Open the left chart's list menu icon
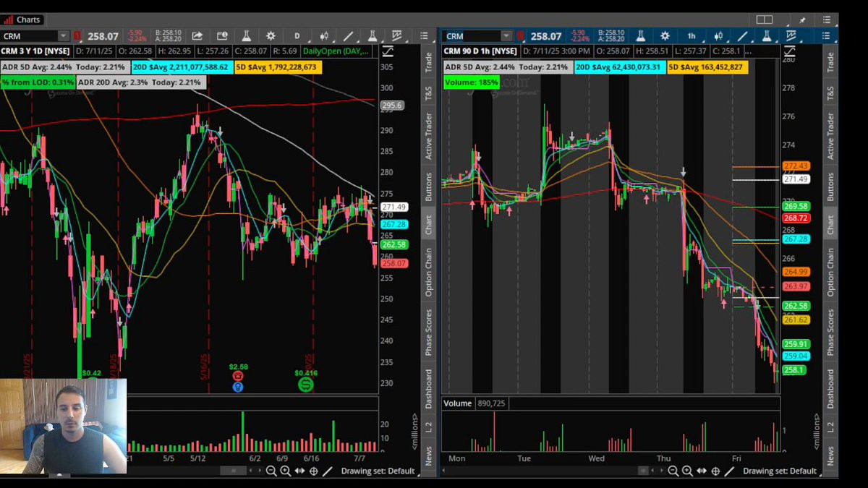The image size is (868, 488). [x=425, y=36]
